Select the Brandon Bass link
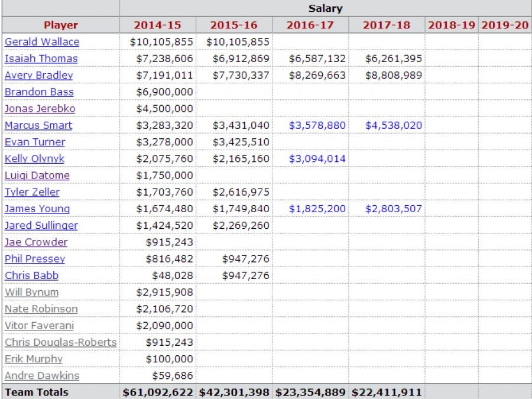 coord(39,92)
